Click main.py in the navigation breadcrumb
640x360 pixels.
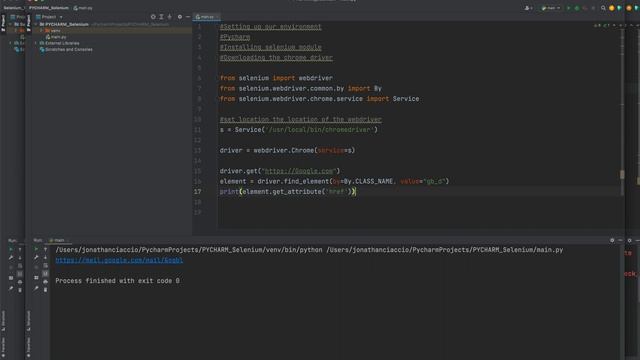pos(83,8)
